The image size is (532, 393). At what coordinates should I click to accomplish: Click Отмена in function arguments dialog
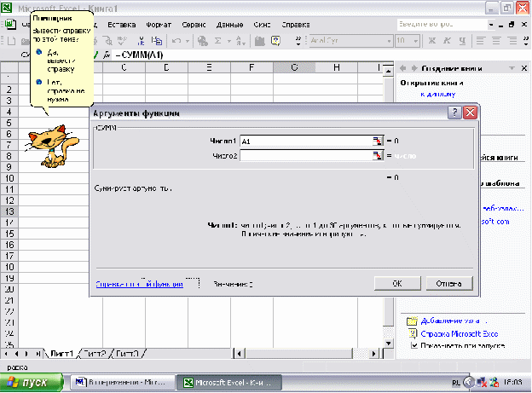pos(448,283)
